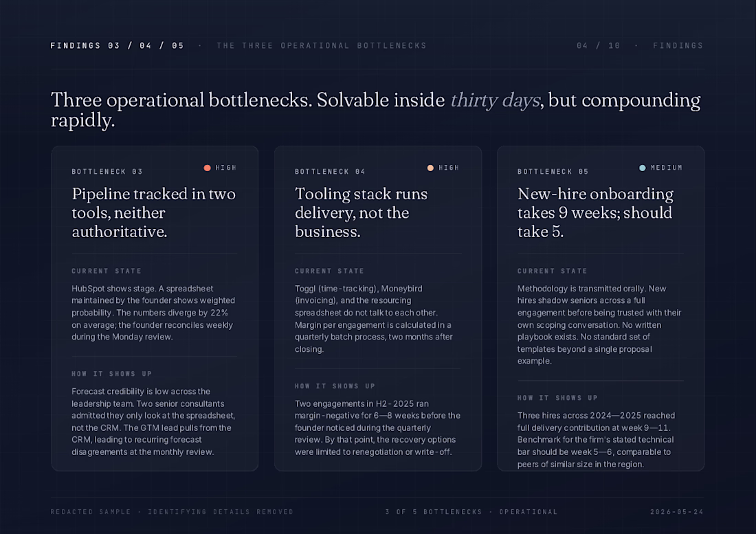This screenshot has width=756, height=534.
Task: Click 'The Three Operational Bottlenecks' subtitle
Action: tap(322, 46)
